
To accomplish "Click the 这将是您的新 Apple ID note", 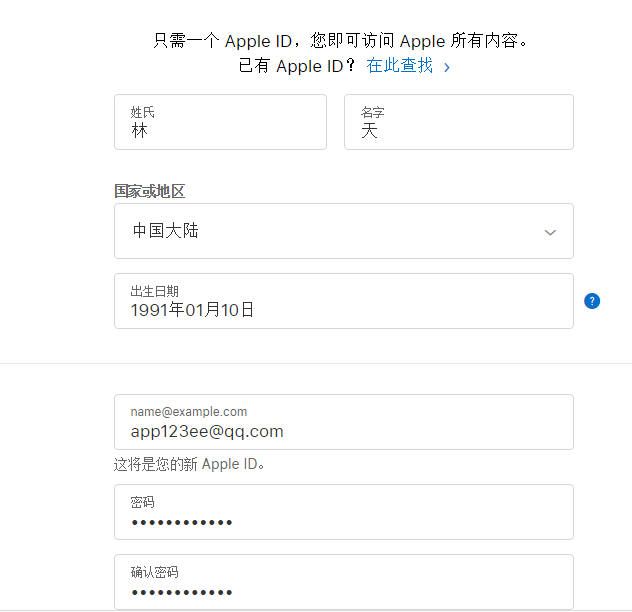I will 189,464.
